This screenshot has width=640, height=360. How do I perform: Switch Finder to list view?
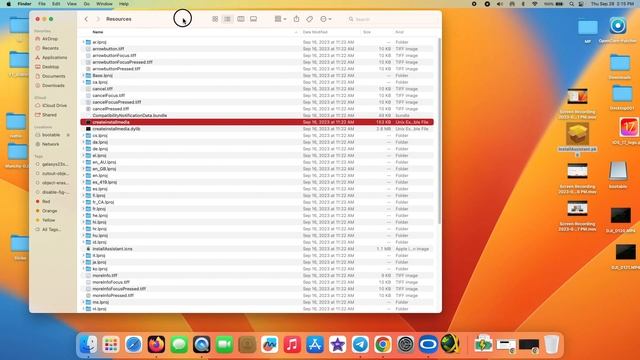pos(227,19)
